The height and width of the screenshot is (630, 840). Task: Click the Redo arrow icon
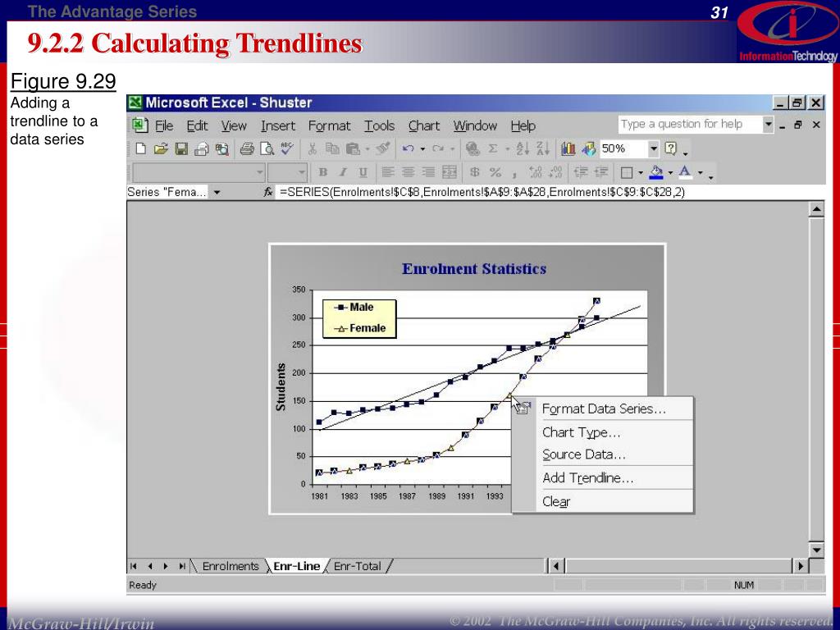click(x=438, y=149)
